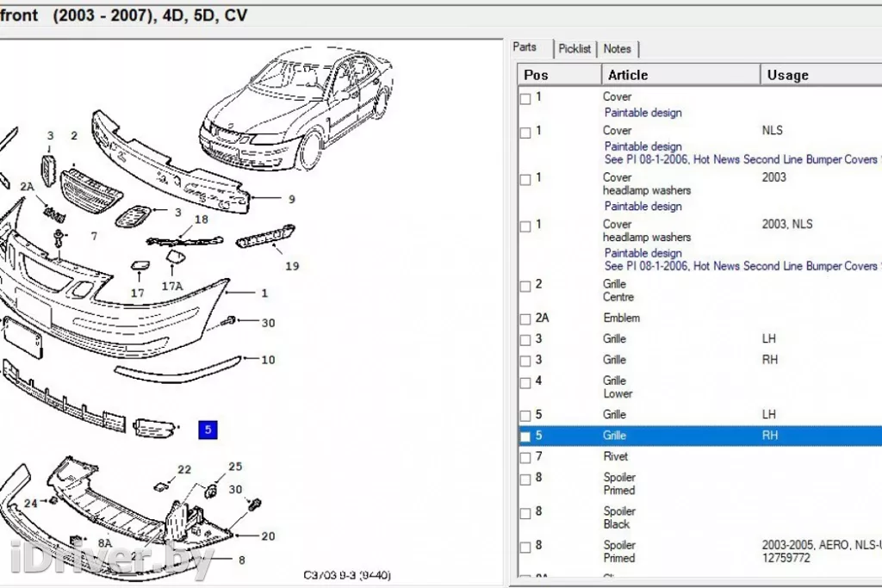Click callout number 25 in the diagram
This screenshot has height=588, width=882.
[235, 467]
